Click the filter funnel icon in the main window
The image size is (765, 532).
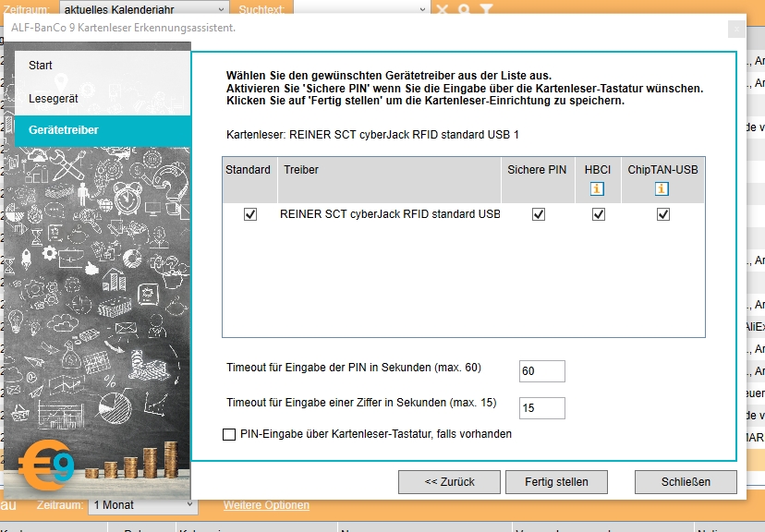tap(486, 9)
